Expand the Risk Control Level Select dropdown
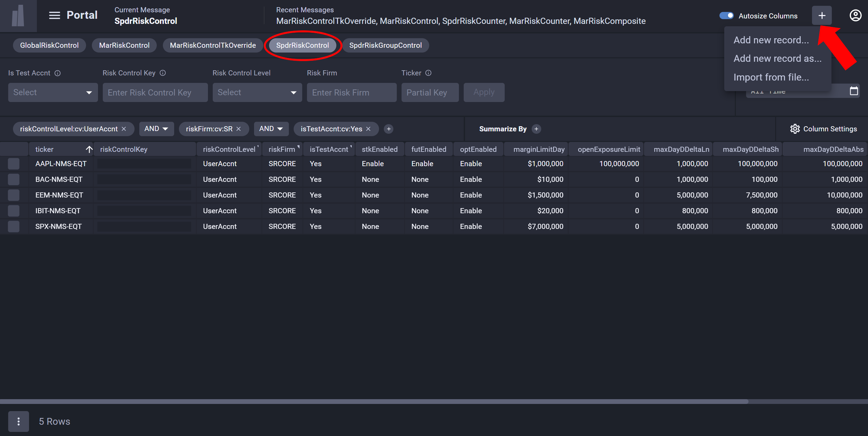 pyautogui.click(x=257, y=92)
